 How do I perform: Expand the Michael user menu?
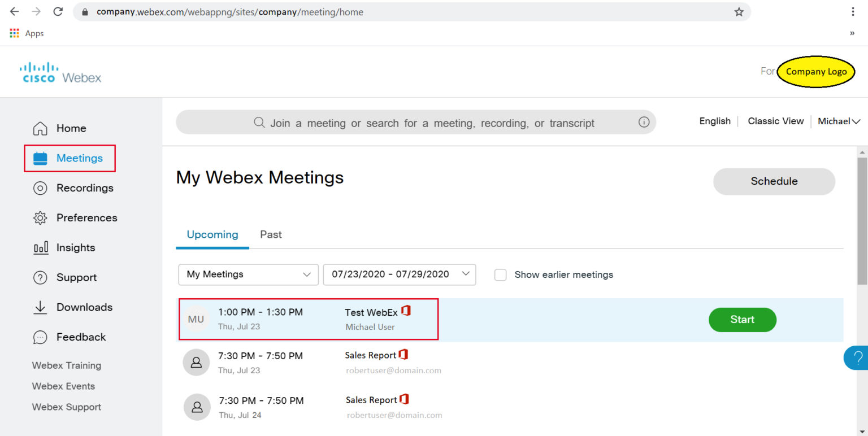(839, 121)
